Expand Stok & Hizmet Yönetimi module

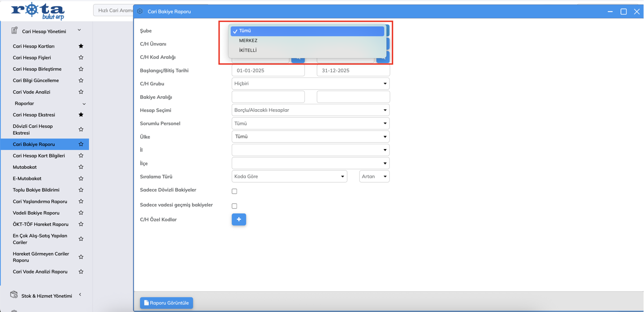click(47, 296)
